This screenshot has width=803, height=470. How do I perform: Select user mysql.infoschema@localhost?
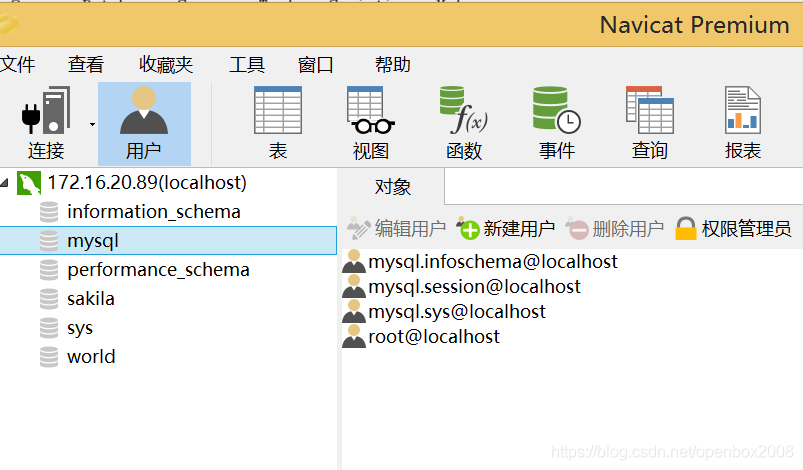coord(493,262)
